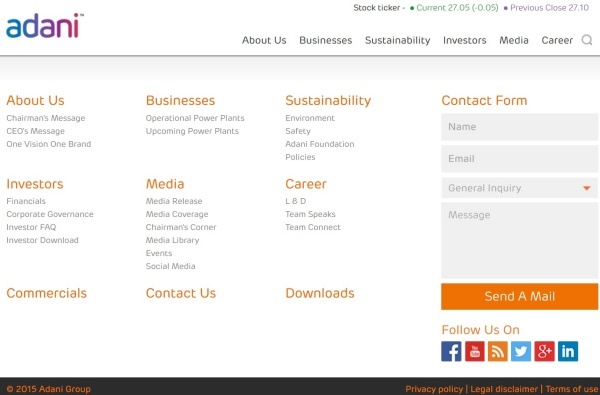The height and width of the screenshot is (395, 600).
Task: Open About Us in top navigation
Action: 264,40
